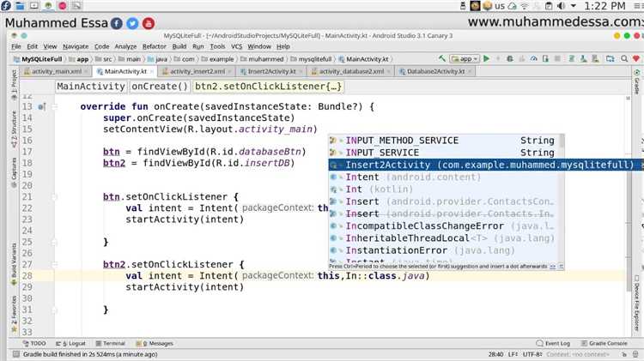Click btn2.setOnClickListener breadcrumb
The width and height of the screenshot is (644, 361).
[x=267, y=86]
